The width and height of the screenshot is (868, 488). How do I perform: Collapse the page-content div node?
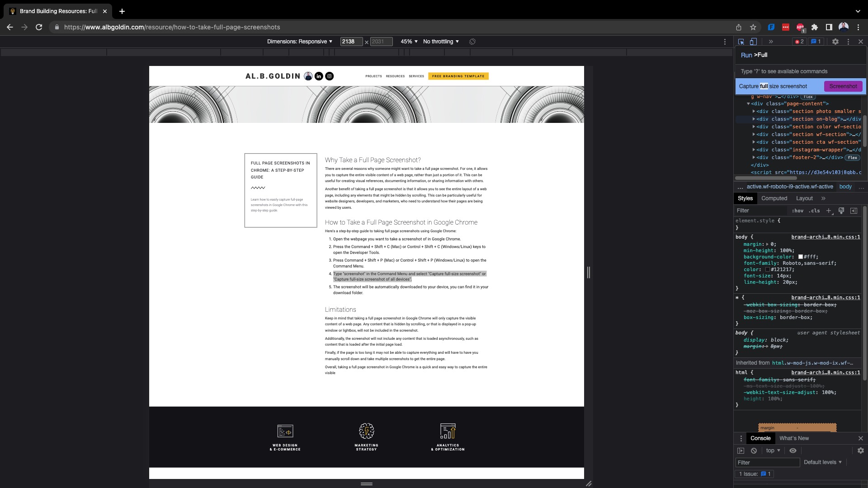(x=748, y=104)
